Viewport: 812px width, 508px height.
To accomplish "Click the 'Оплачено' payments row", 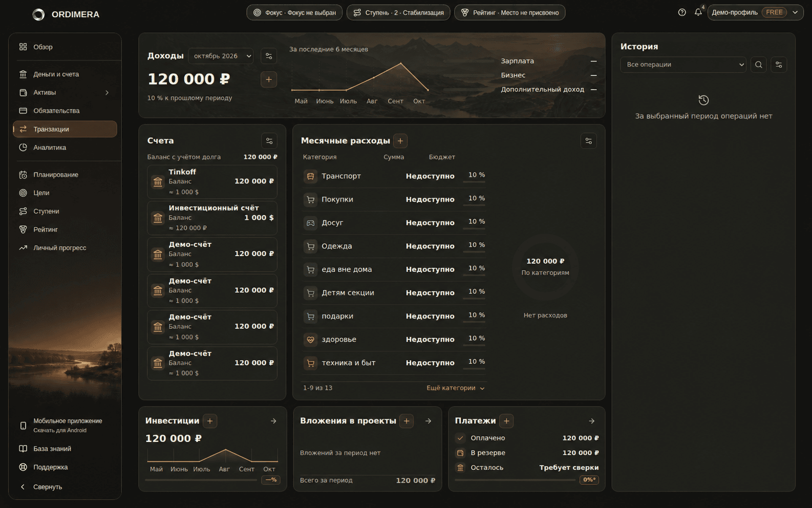I will click(527, 438).
